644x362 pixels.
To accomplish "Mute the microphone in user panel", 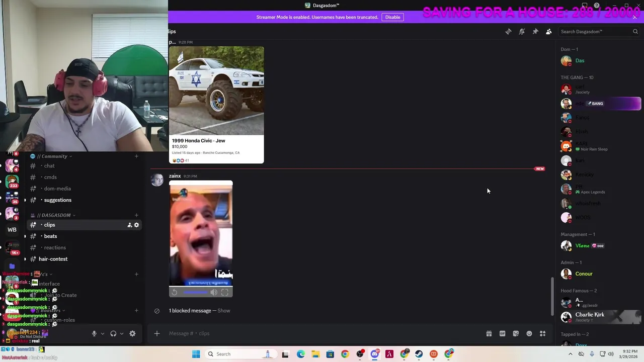I will pos(94,333).
